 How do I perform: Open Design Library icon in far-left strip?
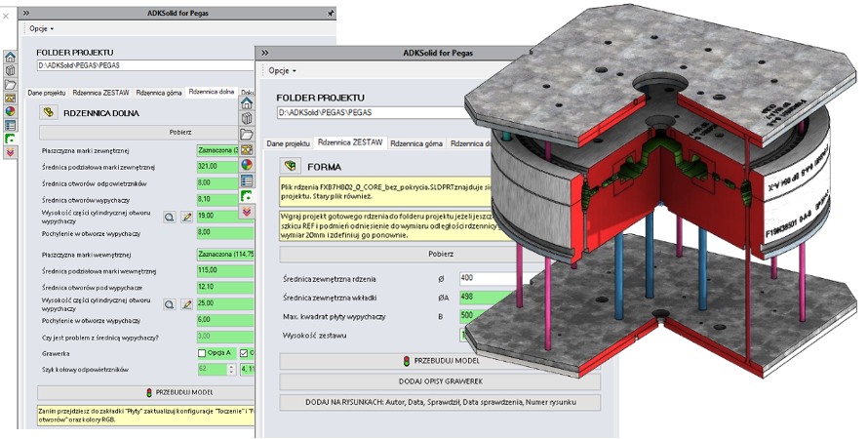coord(10,71)
